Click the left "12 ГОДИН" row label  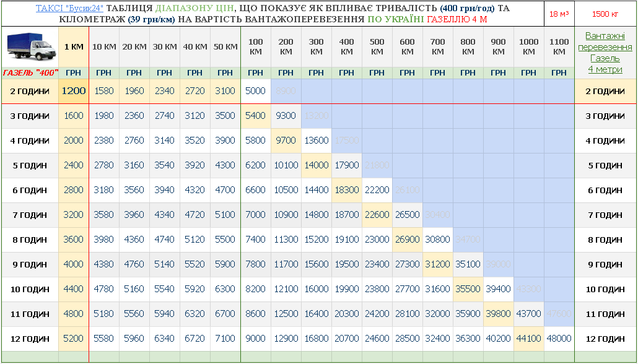pyautogui.click(x=30, y=339)
